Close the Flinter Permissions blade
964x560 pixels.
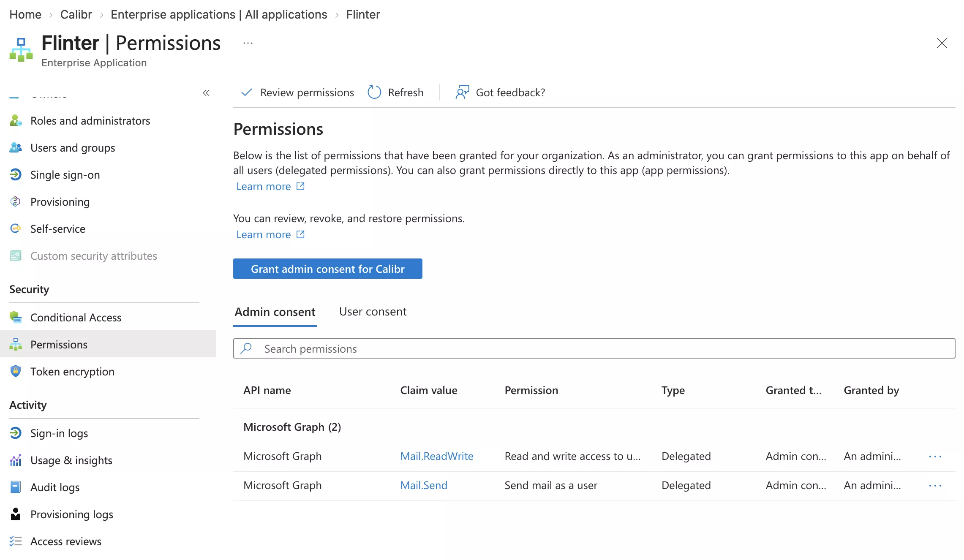point(942,43)
